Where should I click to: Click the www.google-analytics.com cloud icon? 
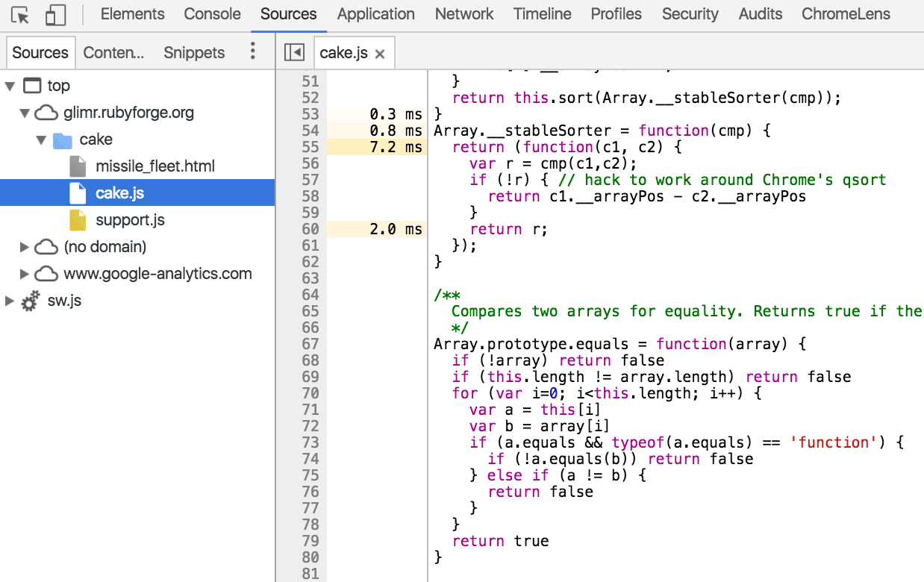46,273
